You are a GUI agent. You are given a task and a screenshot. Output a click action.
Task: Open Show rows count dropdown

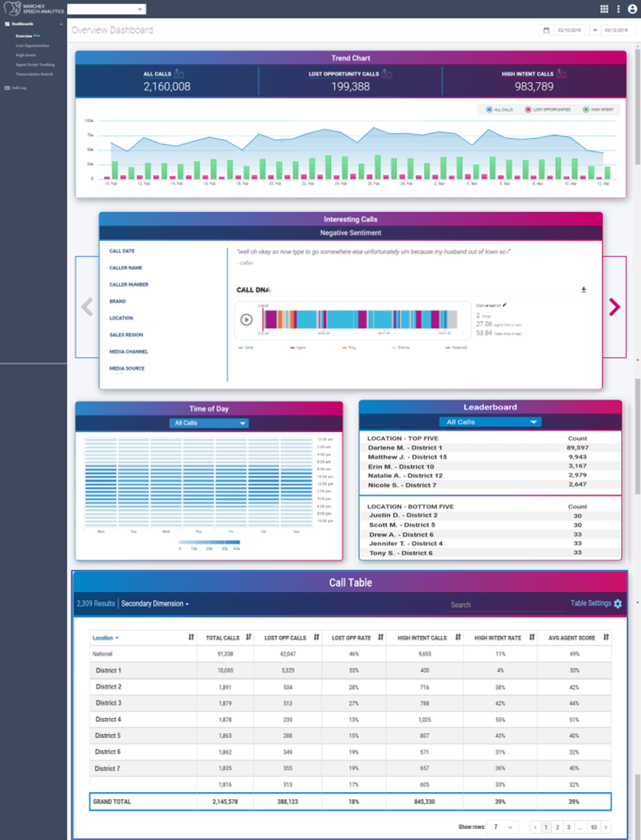pyautogui.click(x=503, y=827)
